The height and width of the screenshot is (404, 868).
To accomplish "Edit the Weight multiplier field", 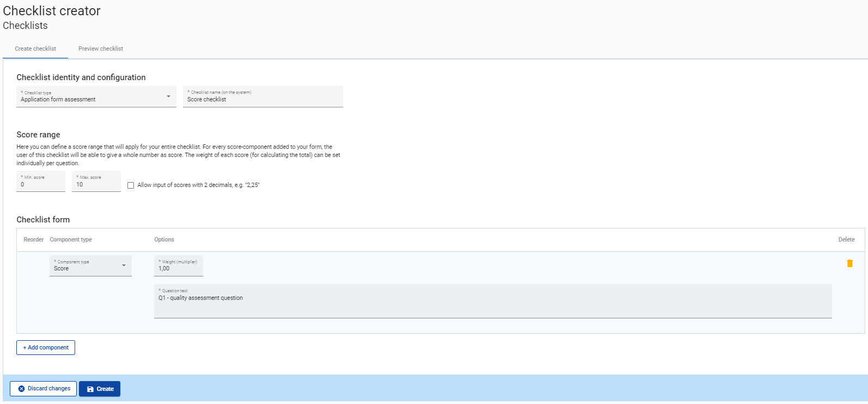I will pos(178,268).
